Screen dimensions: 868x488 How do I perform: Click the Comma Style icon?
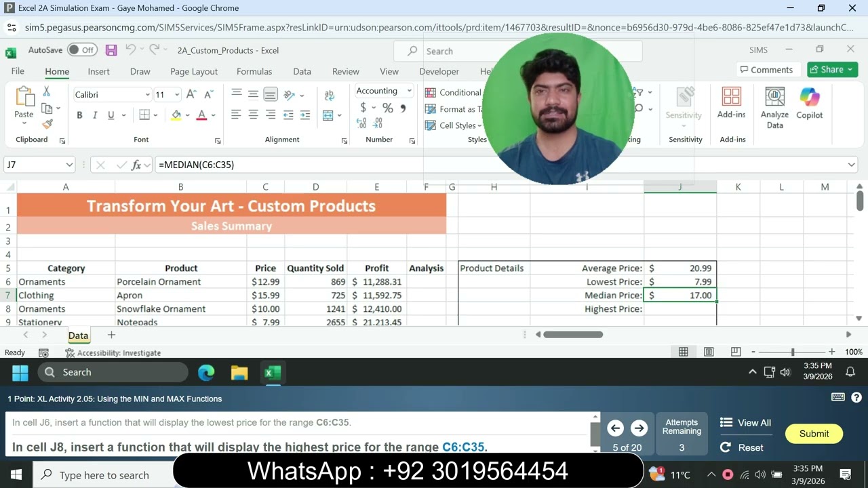click(x=403, y=108)
